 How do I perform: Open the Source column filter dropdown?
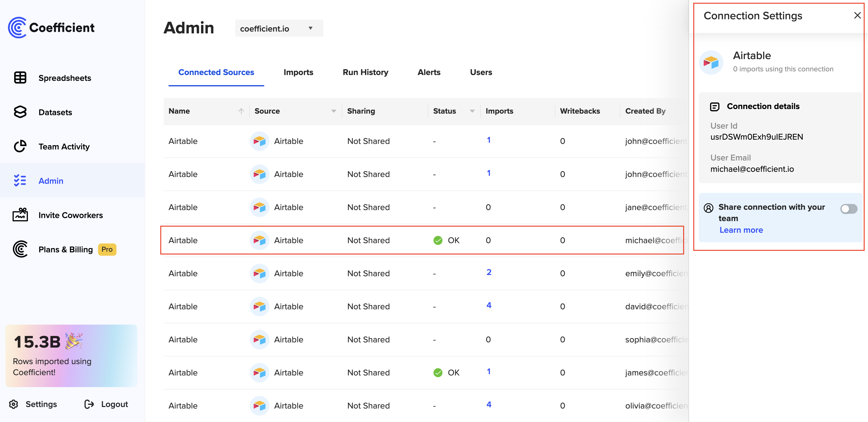click(x=333, y=111)
